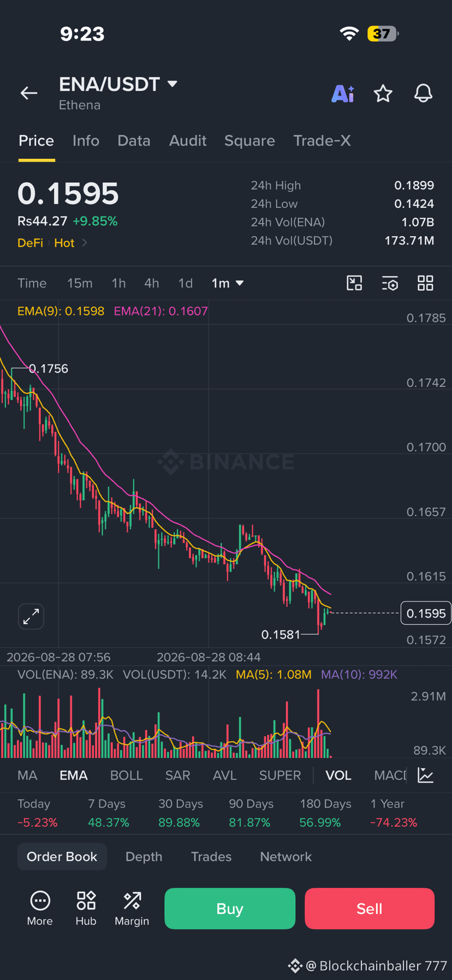This screenshot has width=452, height=980.
Task: Enable the SUPER indicator
Action: click(280, 775)
